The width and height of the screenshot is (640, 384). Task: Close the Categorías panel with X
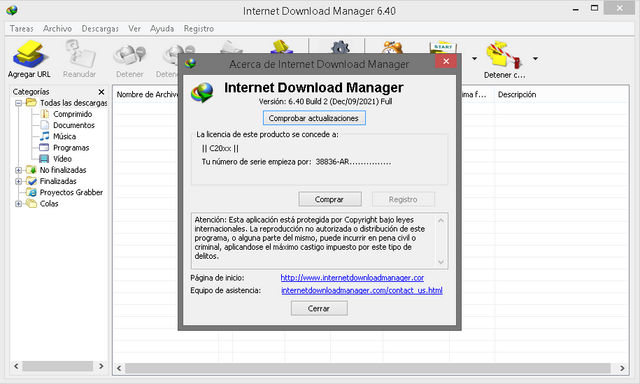[101, 92]
